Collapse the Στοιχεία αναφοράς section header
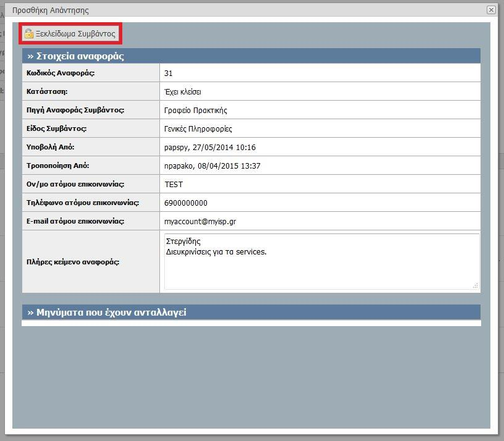Viewport: 504px width, 441px height. click(x=251, y=56)
